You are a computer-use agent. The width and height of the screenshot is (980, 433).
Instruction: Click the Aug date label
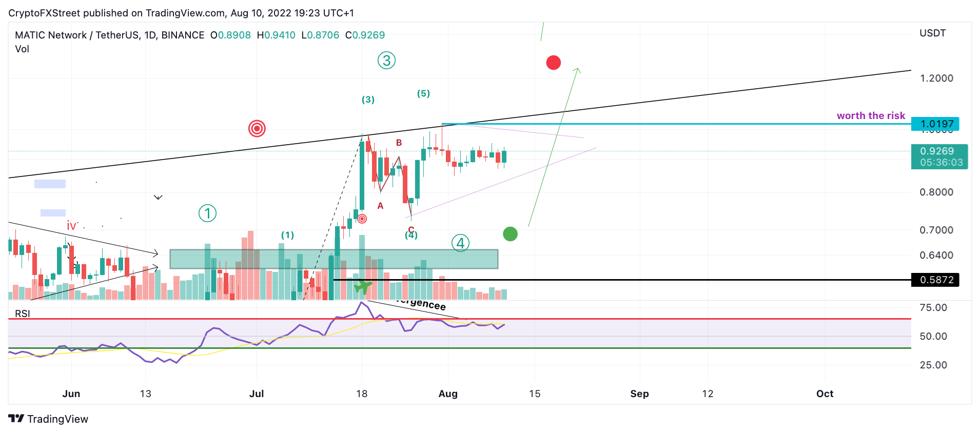[448, 393]
